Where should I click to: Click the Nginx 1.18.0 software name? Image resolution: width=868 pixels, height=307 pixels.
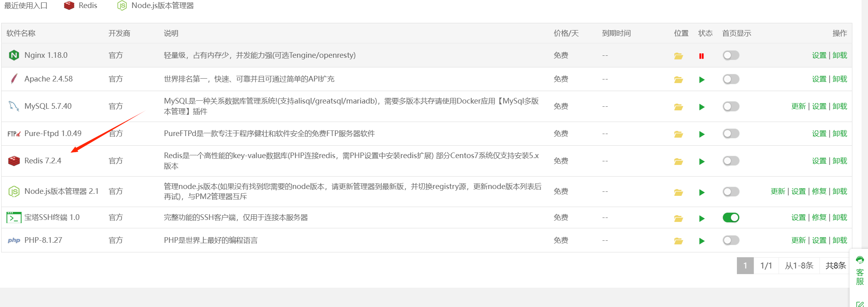coord(46,55)
